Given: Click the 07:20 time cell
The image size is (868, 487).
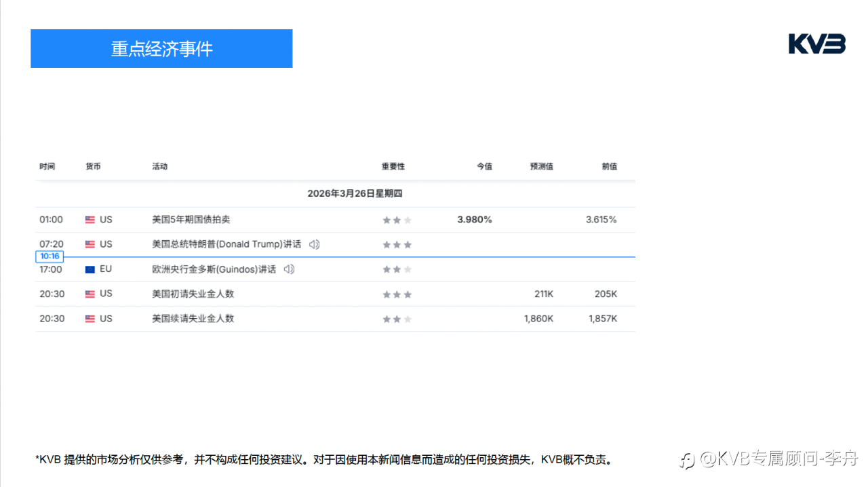Looking at the screenshot, I should 52,244.
